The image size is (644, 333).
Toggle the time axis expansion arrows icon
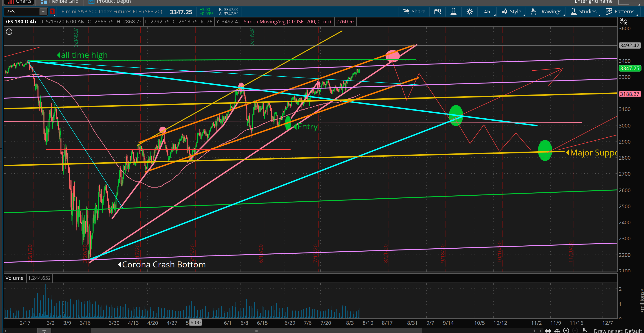[548, 330]
